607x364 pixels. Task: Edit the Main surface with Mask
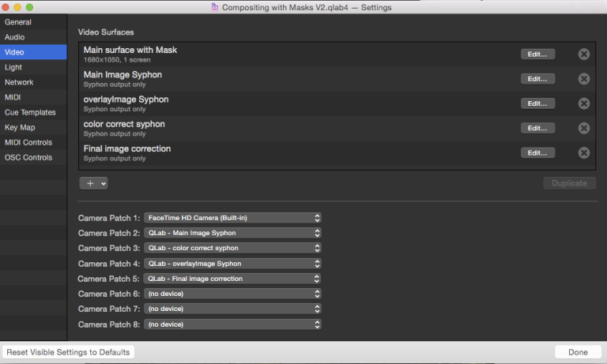pyautogui.click(x=537, y=54)
